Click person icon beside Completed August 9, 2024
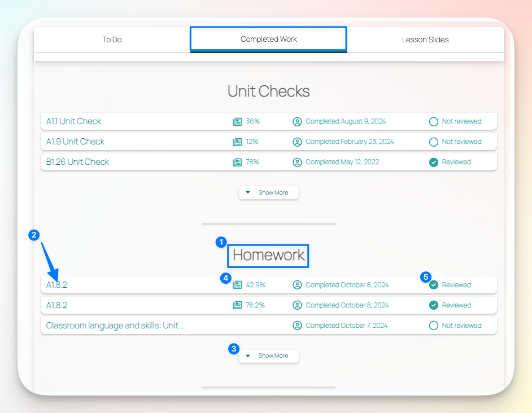This screenshot has width=532, height=413. click(x=298, y=121)
